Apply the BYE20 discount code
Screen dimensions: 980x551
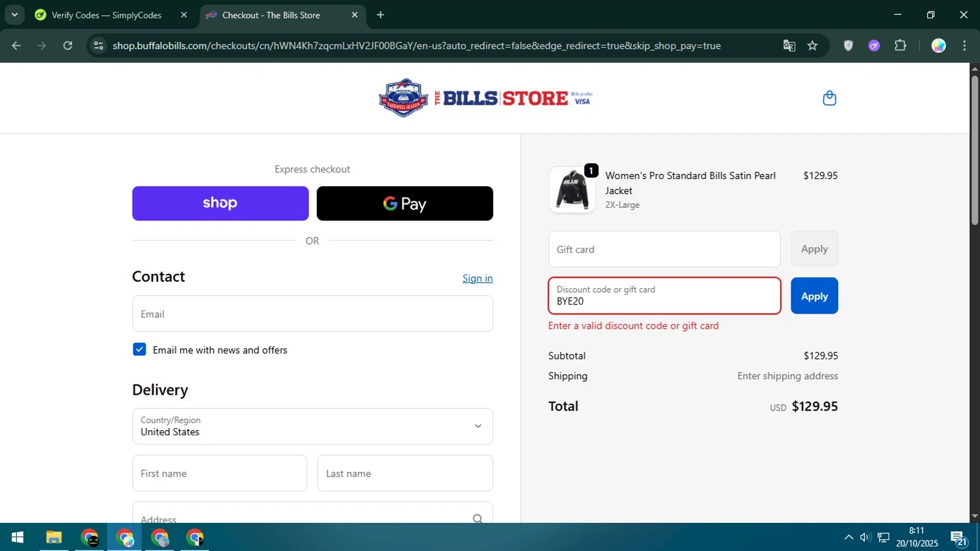pos(814,296)
